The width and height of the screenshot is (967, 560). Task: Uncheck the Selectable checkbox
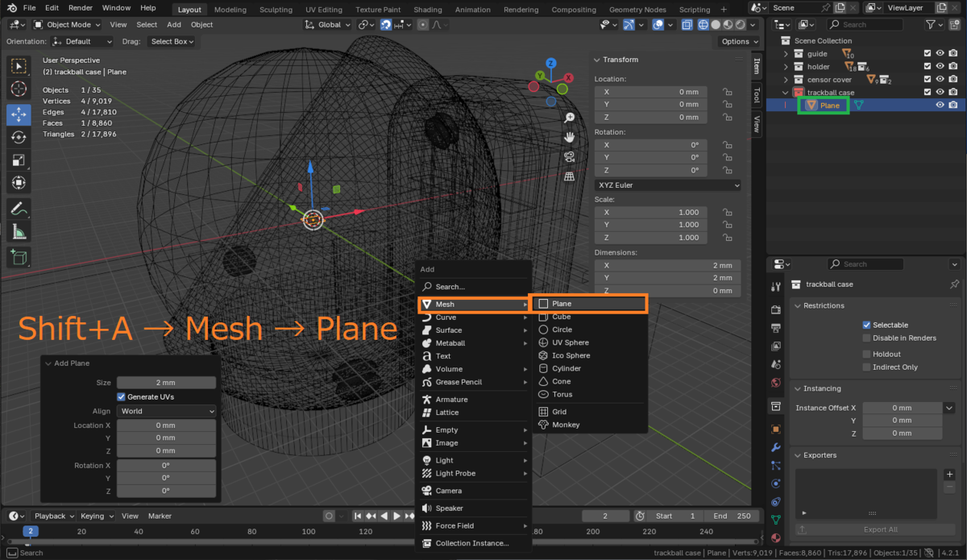point(867,325)
